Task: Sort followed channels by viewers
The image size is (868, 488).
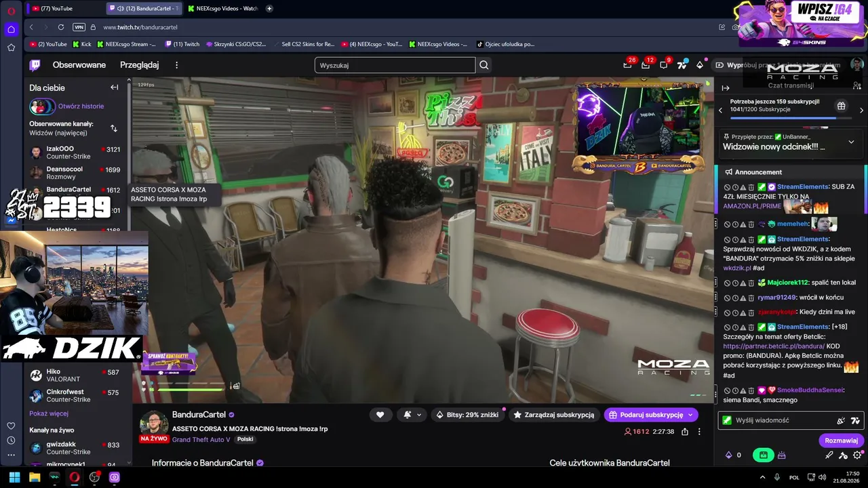Action: (x=114, y=128)
